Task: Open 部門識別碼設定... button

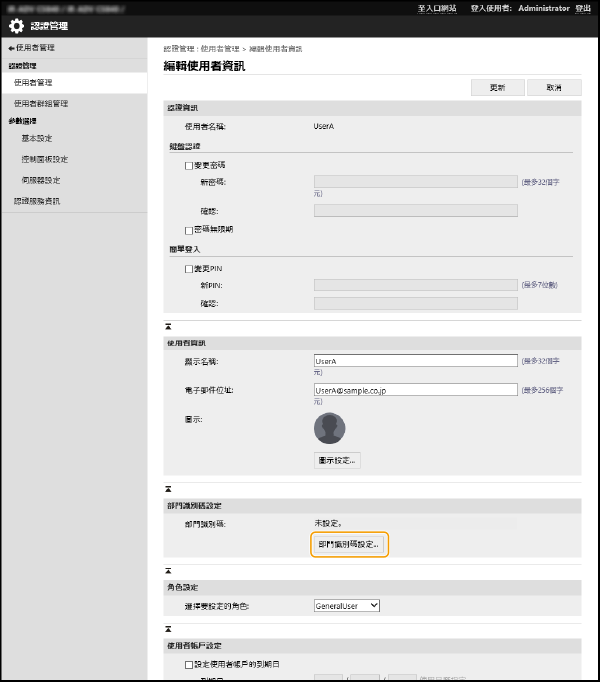Action: click(348, 545)
